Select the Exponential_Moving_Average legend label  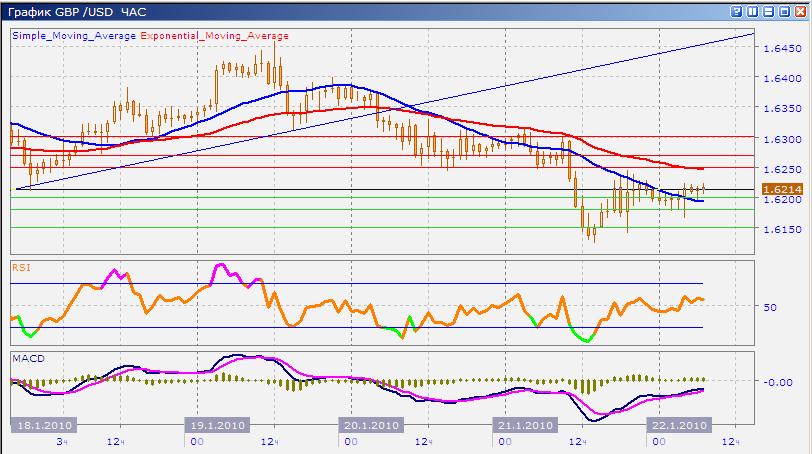click(x=214, y=36)
